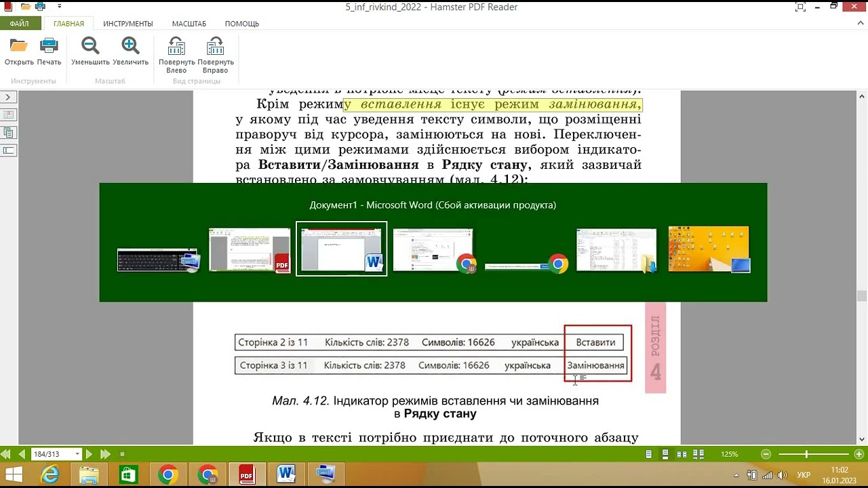Select the first Chrome window thumbnail in the switcher
The width and height of the screenshot is (868, 488).
[434, 250]
